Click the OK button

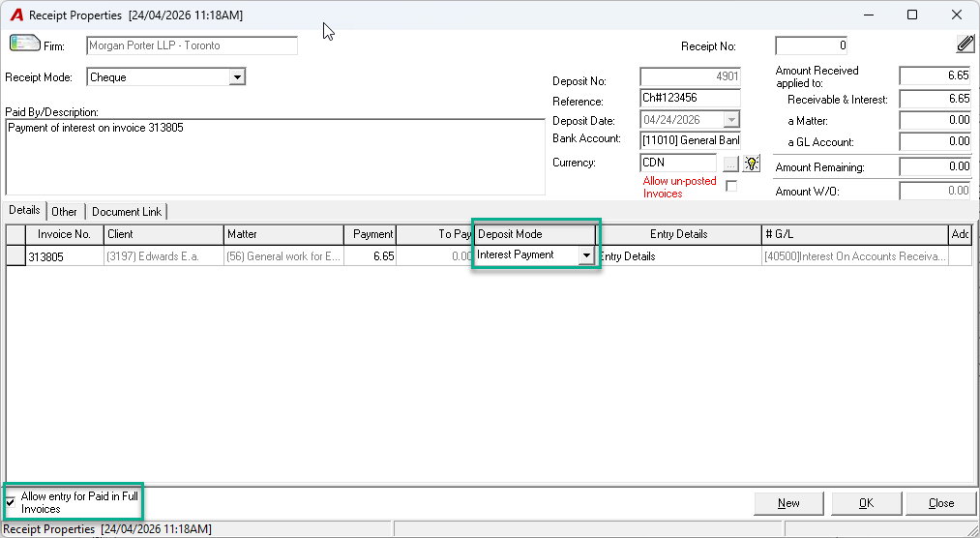pos(866,503)
